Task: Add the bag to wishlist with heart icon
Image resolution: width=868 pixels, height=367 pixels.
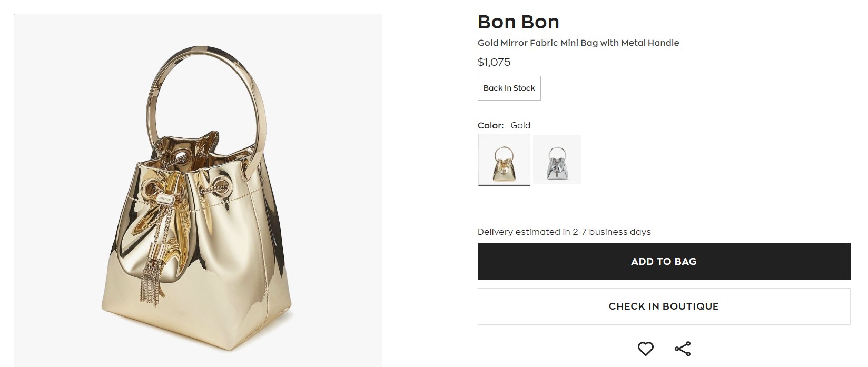Action: click(645, 349)
